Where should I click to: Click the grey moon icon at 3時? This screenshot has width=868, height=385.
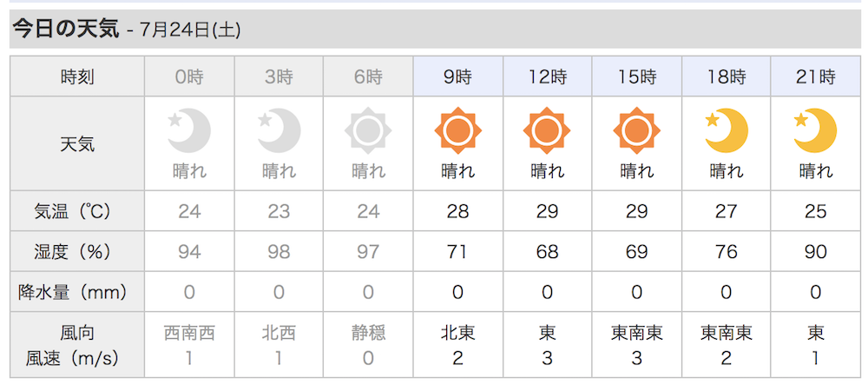(x=279, y=130)
